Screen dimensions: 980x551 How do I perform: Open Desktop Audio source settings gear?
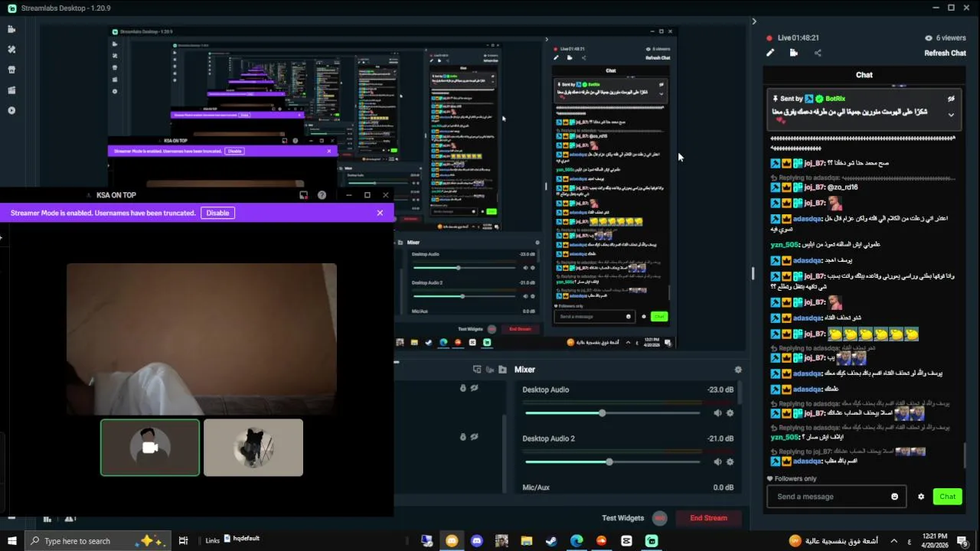click(730, 413)
